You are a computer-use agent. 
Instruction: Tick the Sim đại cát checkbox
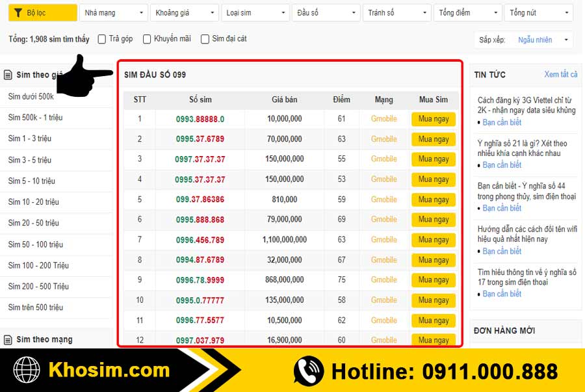click(x=205, y=39)
